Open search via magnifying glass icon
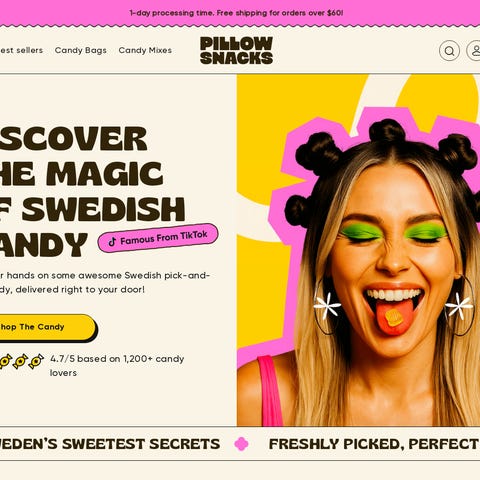The image size is (480, 480). point(449,51)
